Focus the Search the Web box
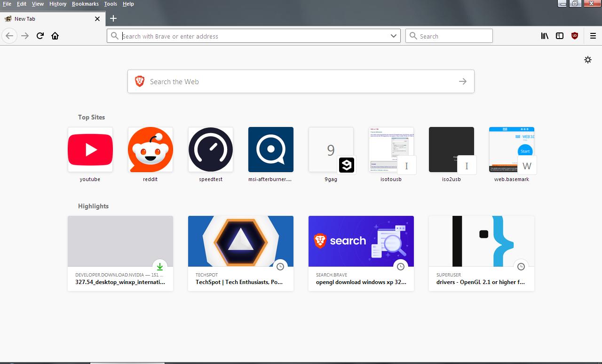 (x=301, y=81)
